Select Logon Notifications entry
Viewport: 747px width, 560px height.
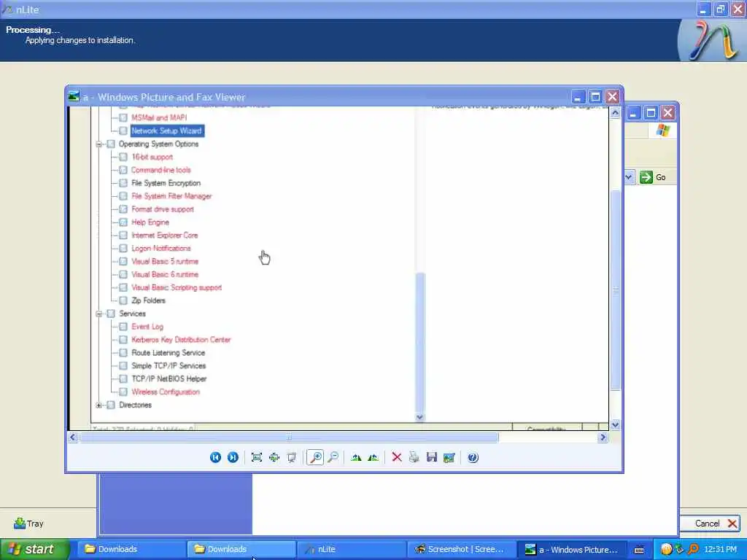pos(161,248)
